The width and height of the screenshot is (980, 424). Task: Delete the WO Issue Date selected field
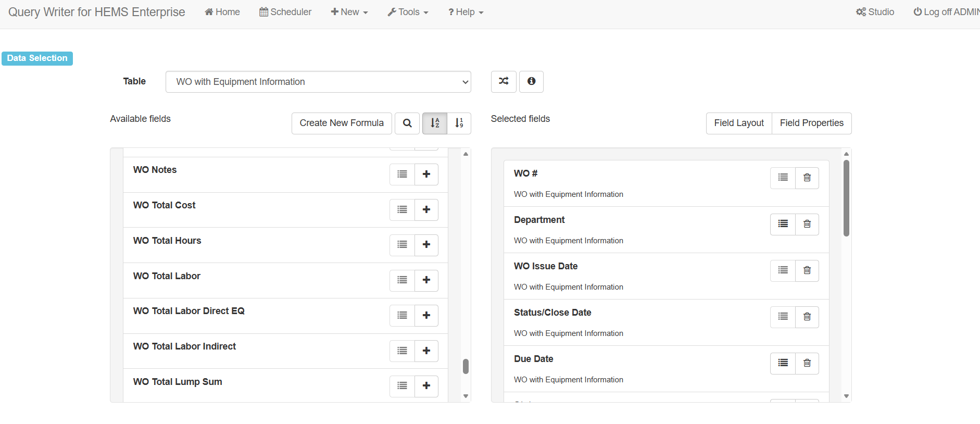(807, 270)
